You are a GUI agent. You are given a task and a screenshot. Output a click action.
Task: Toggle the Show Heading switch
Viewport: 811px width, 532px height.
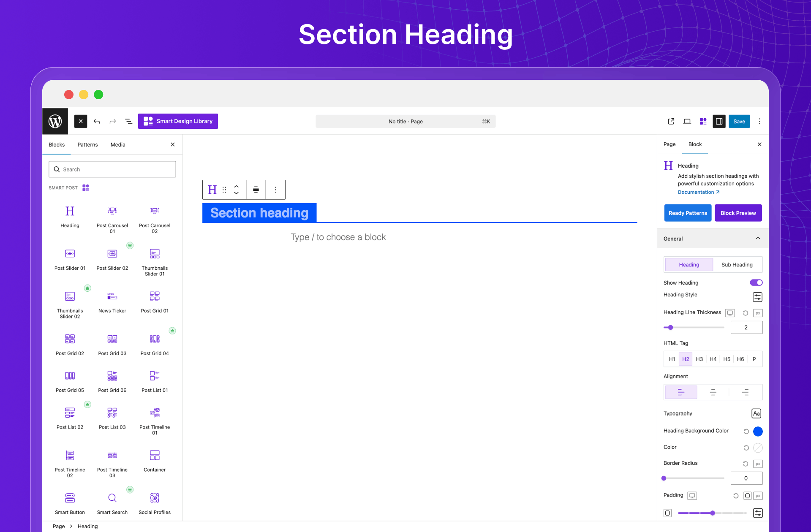[x=756, y=282]
